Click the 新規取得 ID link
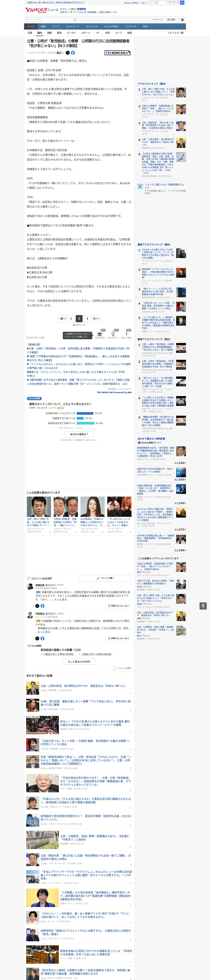 [x=82, y=9]
